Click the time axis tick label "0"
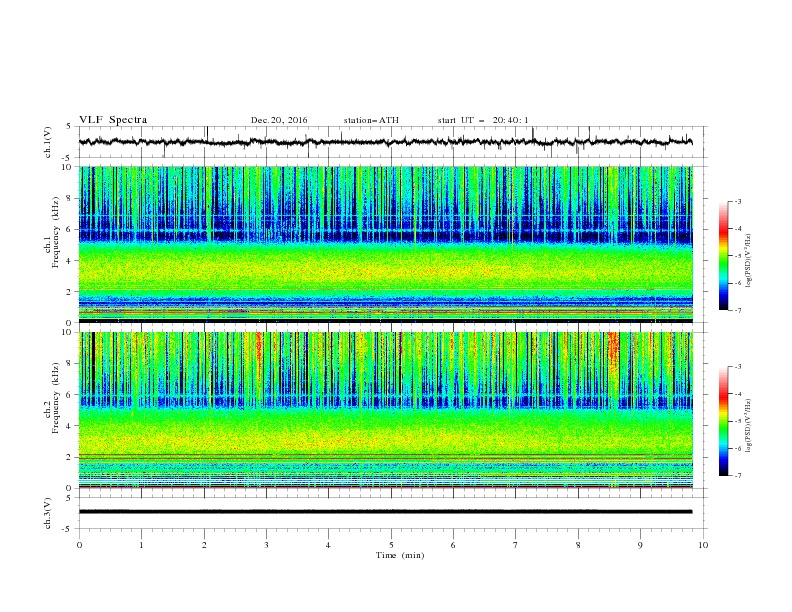This screenshot has height=612, width=792. point(79,545)
